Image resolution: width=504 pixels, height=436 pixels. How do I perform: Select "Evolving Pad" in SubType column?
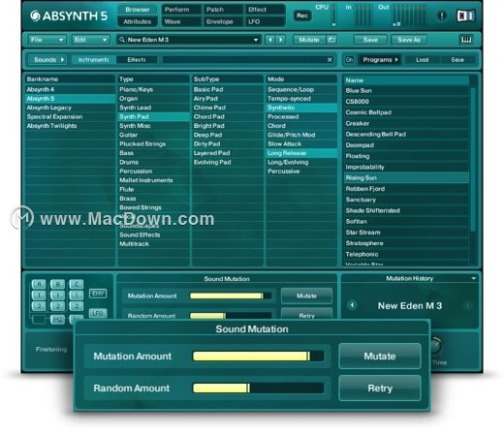tap(228, 162)
